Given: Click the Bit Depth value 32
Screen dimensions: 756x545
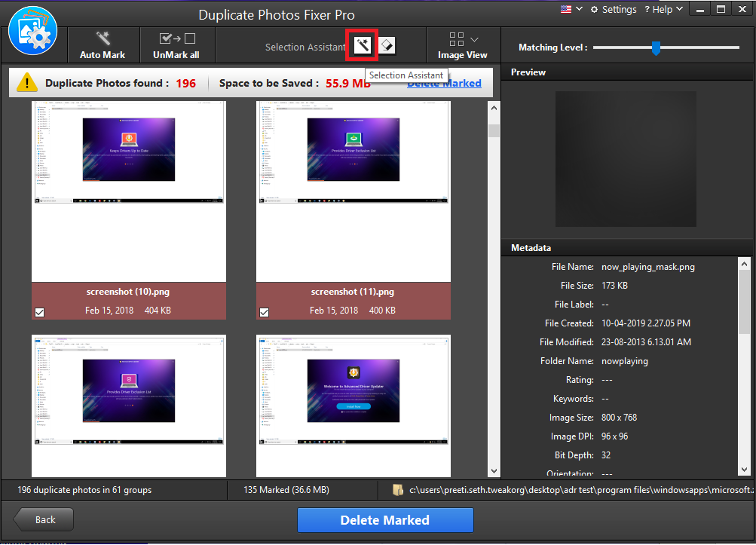Looking at the screenshot, I should [x=606, y=455].
